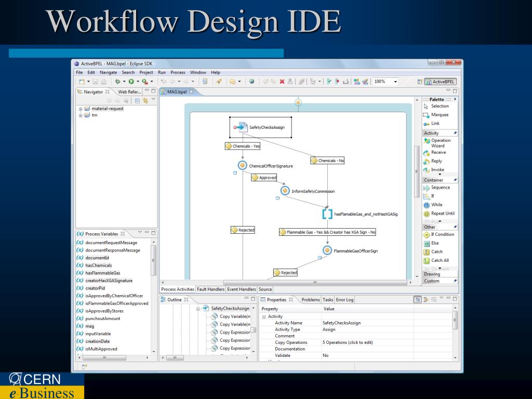Click the 'Chemicals - No' link label
Screen dimensions: 532x399
[328, 161]
